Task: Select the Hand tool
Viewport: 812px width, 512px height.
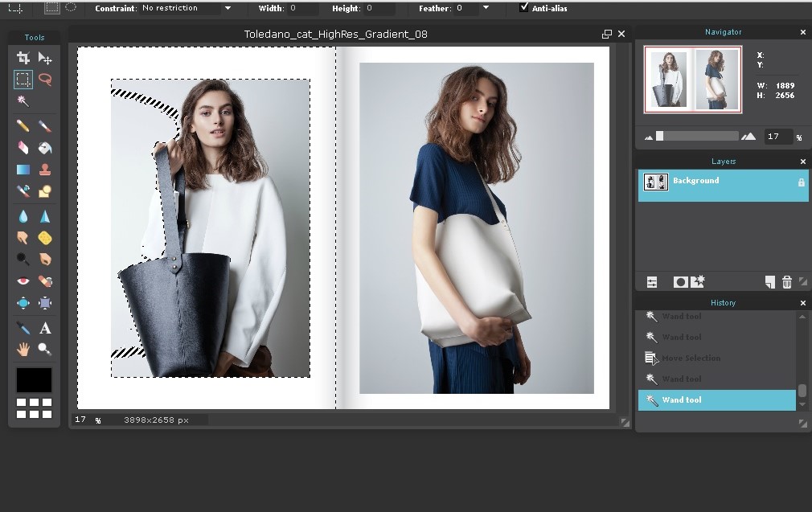Action: (23, 349)
